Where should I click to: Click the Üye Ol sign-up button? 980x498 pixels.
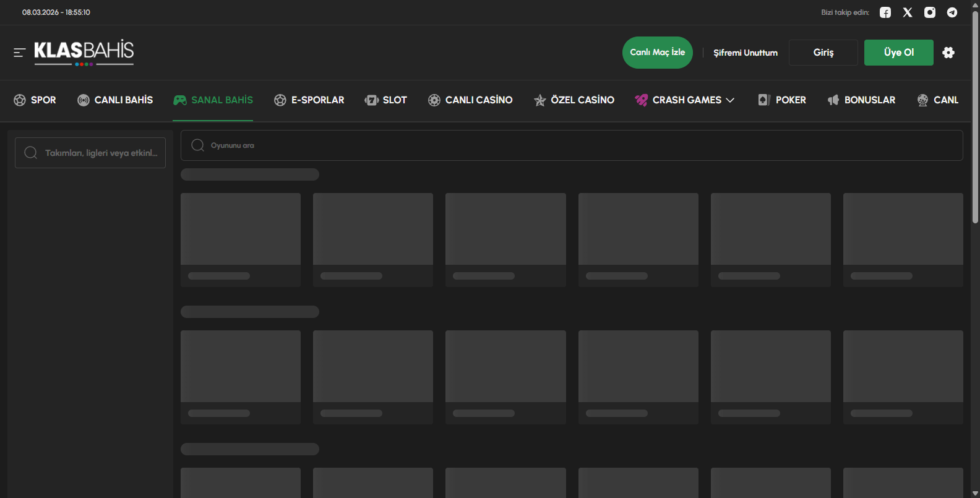point(899,53)
